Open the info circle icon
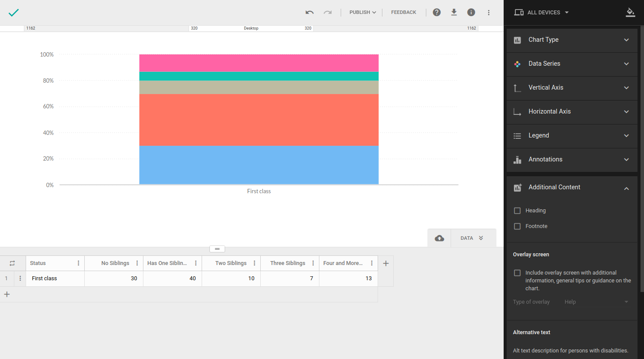 (x=471, y=13)
